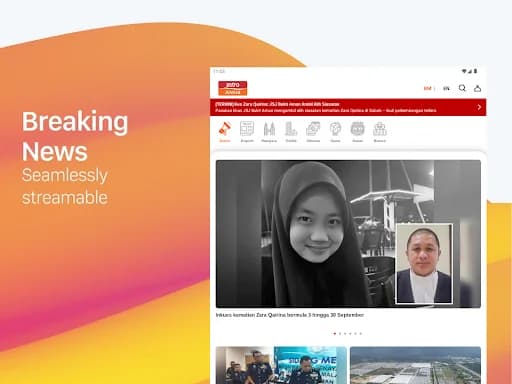Expand the red breaking news banner arrow
This screenshot has height=384, width=512.
479,107
